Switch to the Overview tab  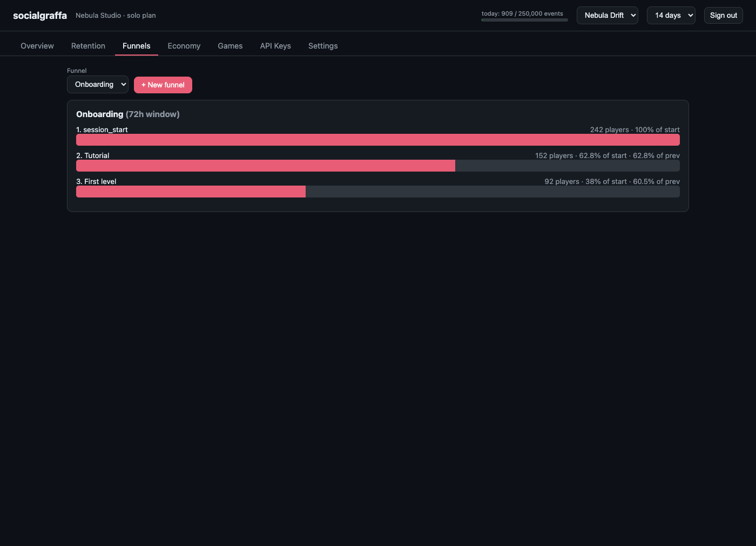(37, 46)
